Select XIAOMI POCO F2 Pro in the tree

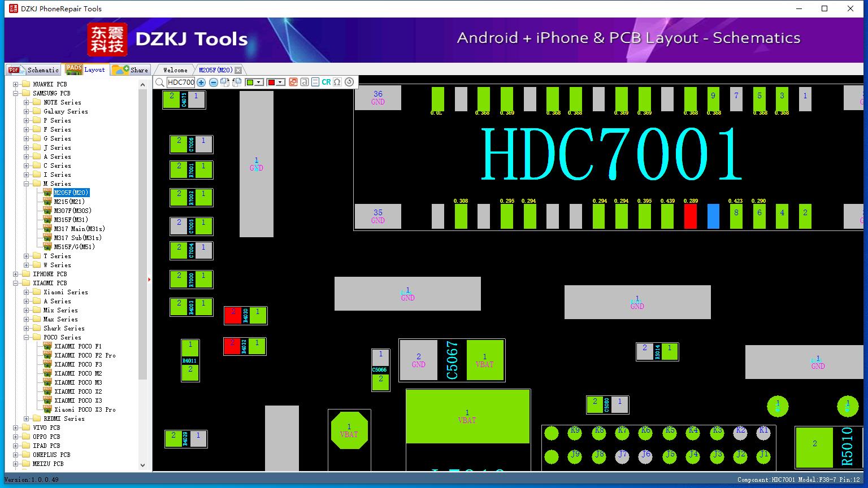[85, 355]
